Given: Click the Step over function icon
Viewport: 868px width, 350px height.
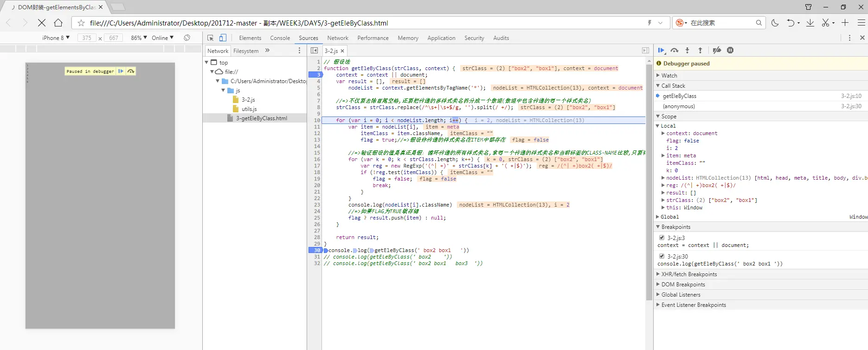Looking at the screenshot, I should [675, 51].
